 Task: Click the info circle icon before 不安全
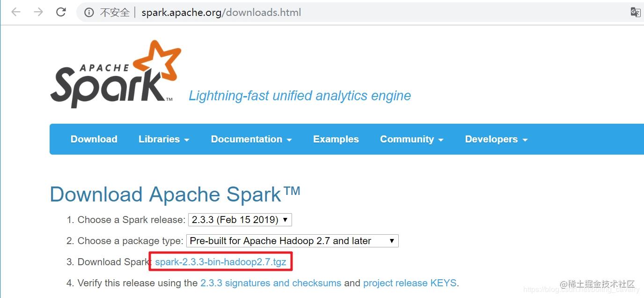89,12
